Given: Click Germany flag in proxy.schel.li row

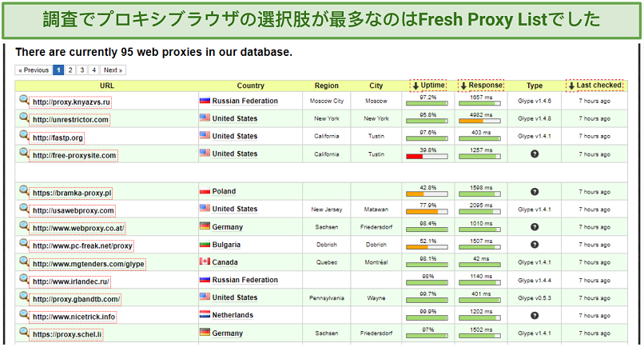Looking at the screenshot, I should click(x=205, y=332).
